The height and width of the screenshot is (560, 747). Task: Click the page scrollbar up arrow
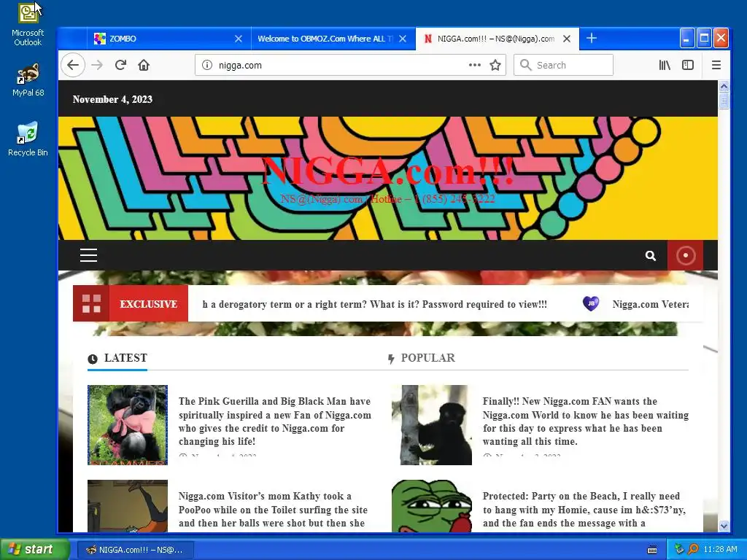point(724,86)
